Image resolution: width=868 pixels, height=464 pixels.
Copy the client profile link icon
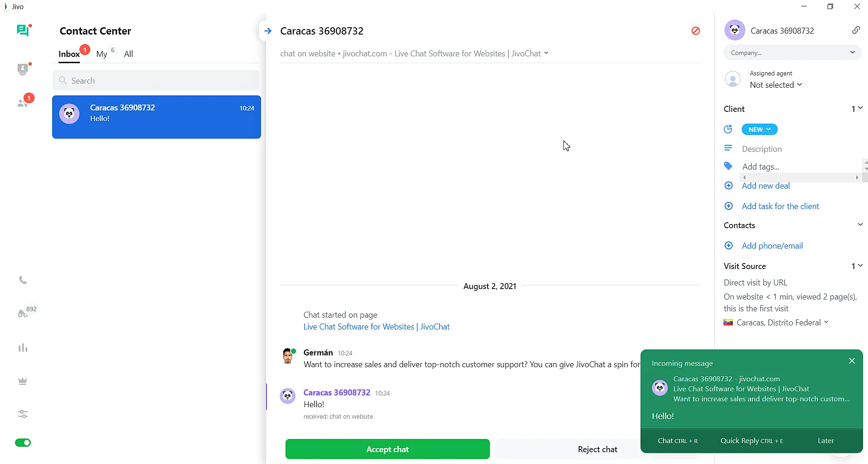857,30
